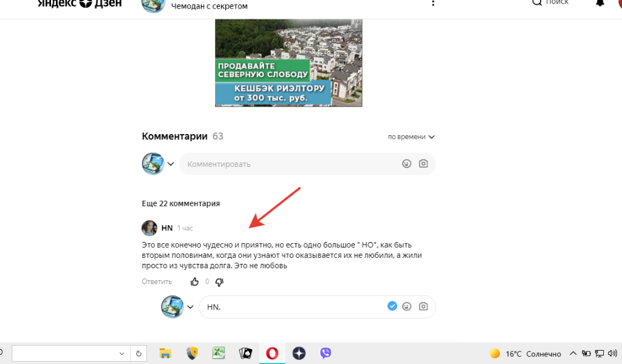This screenshot has width=622, height=364.
Task: Like the HN comment
Action: tap(194, 281)
